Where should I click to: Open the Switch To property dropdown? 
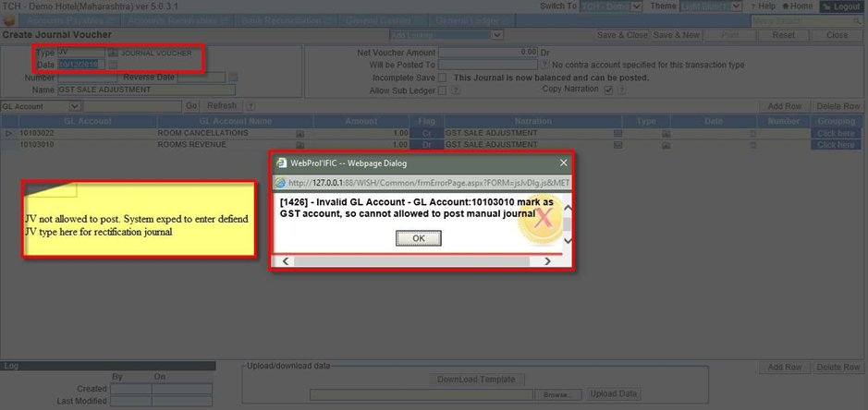tap(611, 6)
